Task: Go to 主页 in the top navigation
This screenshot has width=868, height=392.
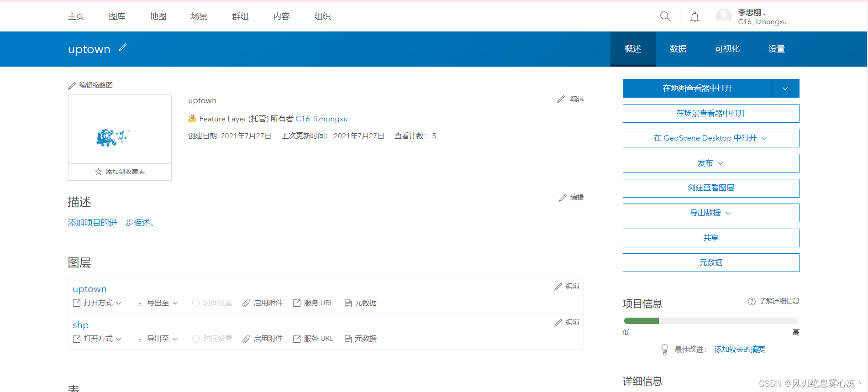Action: pyautogui.click(x=76, y=16)
